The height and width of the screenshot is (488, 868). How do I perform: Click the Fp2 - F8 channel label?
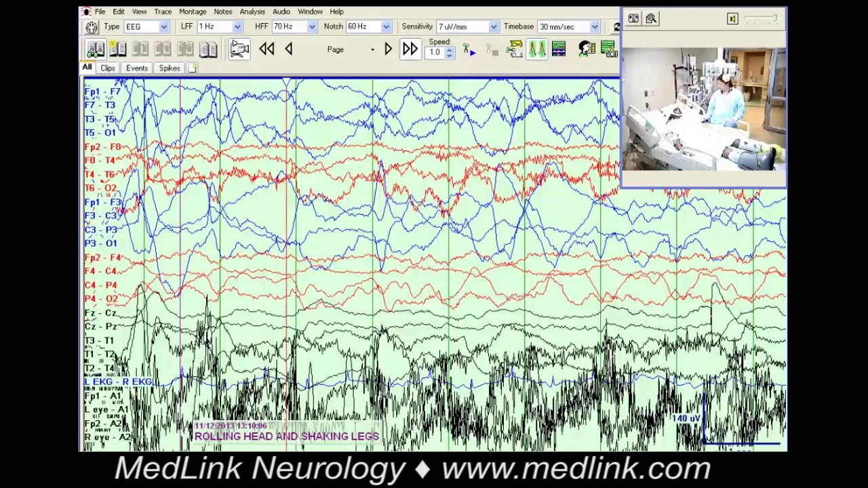point(102,147)
